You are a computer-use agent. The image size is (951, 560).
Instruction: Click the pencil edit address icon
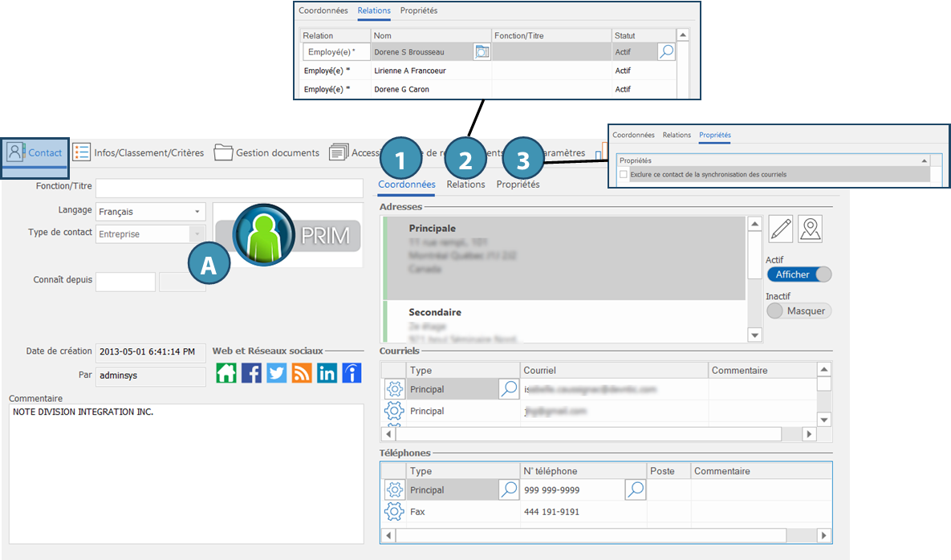coord(781,229)
